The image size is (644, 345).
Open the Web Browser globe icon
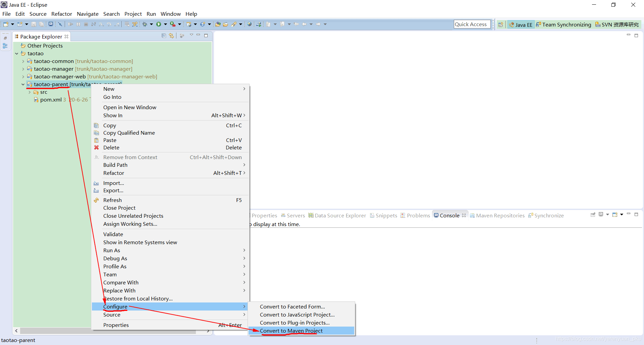tap(249, 24)
